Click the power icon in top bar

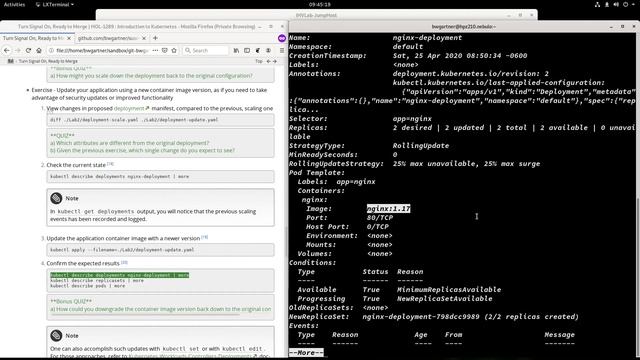coord(625,4)
